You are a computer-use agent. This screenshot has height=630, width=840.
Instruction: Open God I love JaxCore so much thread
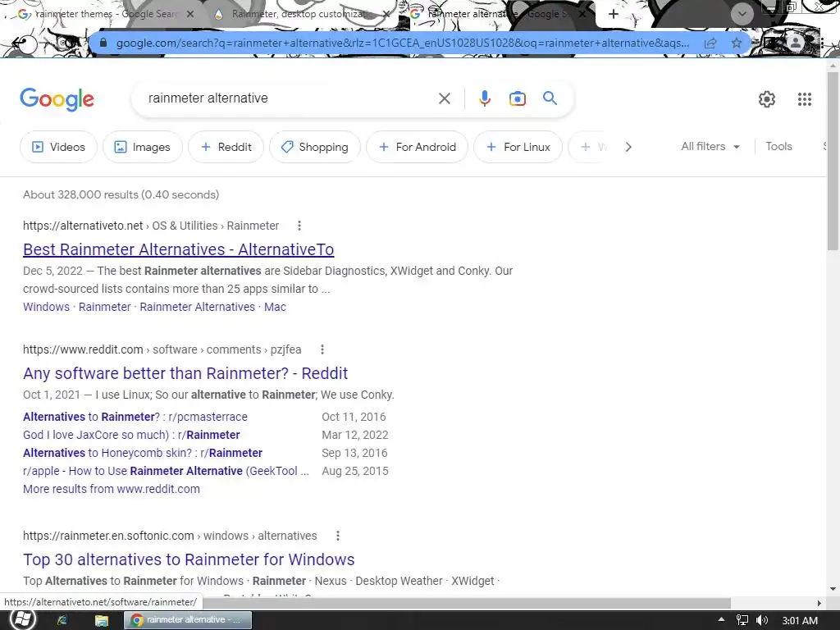tap(131, 435)
